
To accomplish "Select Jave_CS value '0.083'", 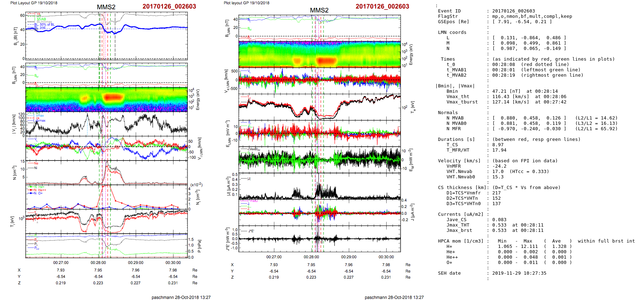I will [x=499, y=220].
